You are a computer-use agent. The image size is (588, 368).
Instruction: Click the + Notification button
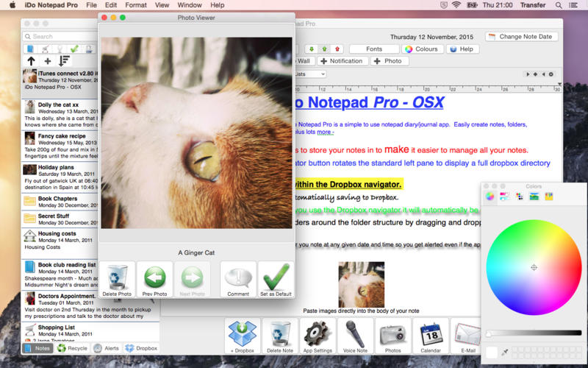coord(342,61)
